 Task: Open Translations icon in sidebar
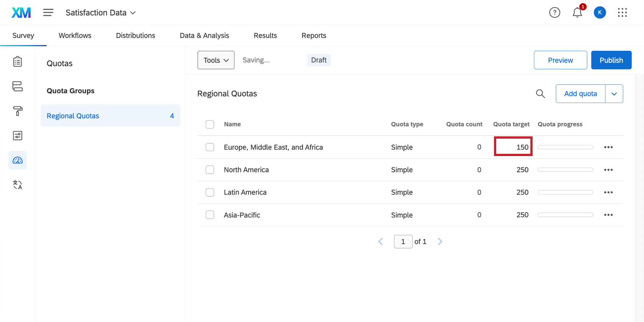click(17, 185)
